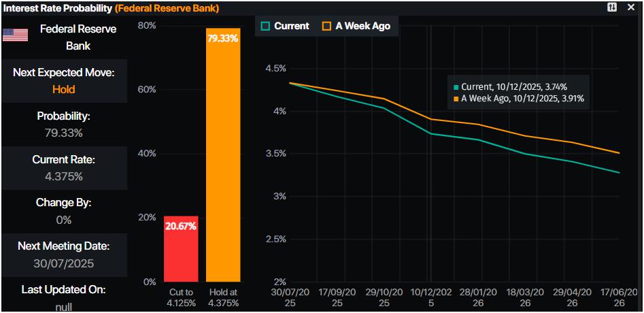Click the 10/12/2025 x-axis date label
644x313 pixels.
pyautogui.click(x=431, y=297)
